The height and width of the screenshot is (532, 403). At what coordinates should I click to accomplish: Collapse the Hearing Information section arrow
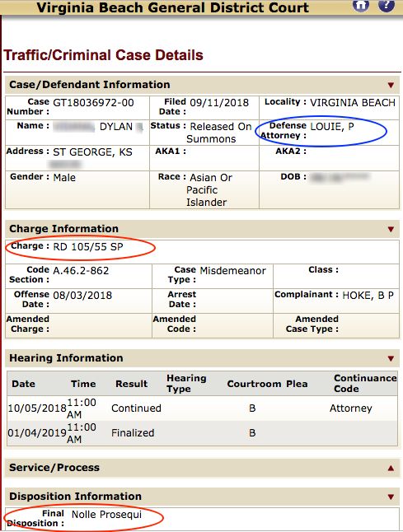391,358
